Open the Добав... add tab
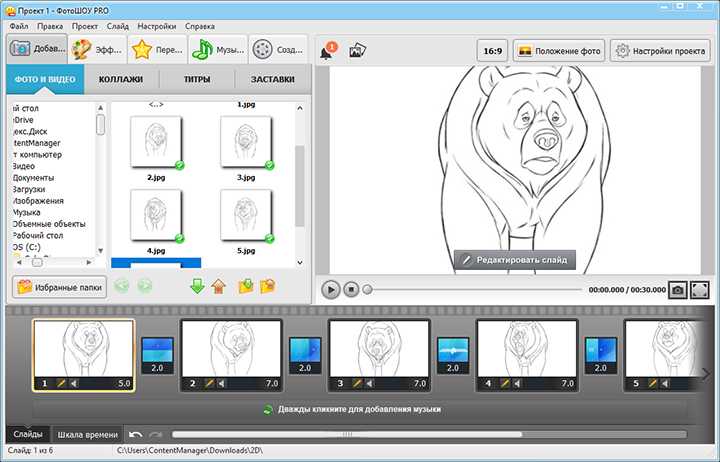 point(37,49)
